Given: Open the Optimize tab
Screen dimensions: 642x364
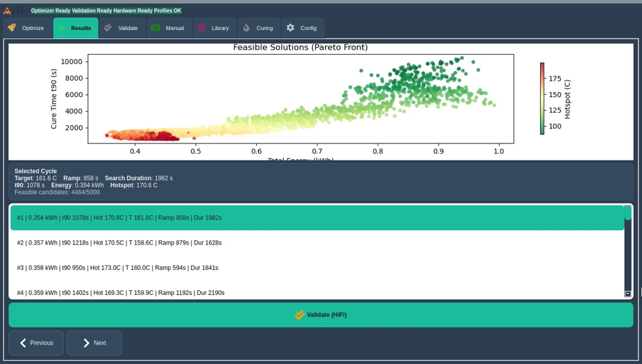Looking at the screenshot, I should (x=27, y=28).
